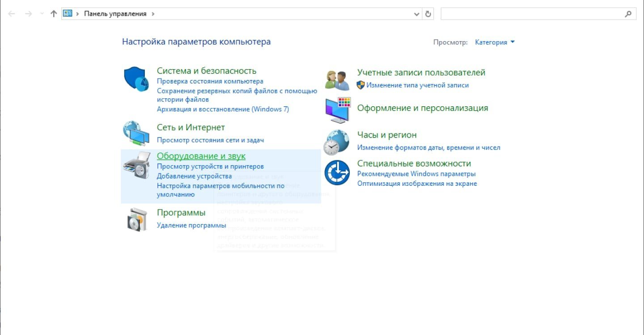Open Просмотр устройств и принтеров link
The width and height of the screenshot is (644, 335).
[210, 166]
